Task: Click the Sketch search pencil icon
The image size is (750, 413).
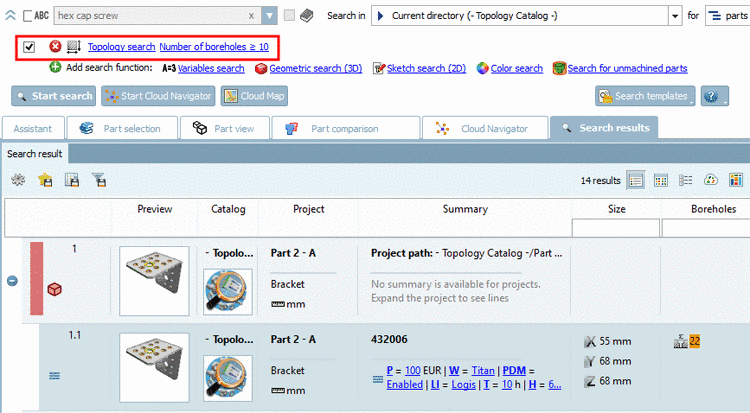Action: click(x=379, y=68)
